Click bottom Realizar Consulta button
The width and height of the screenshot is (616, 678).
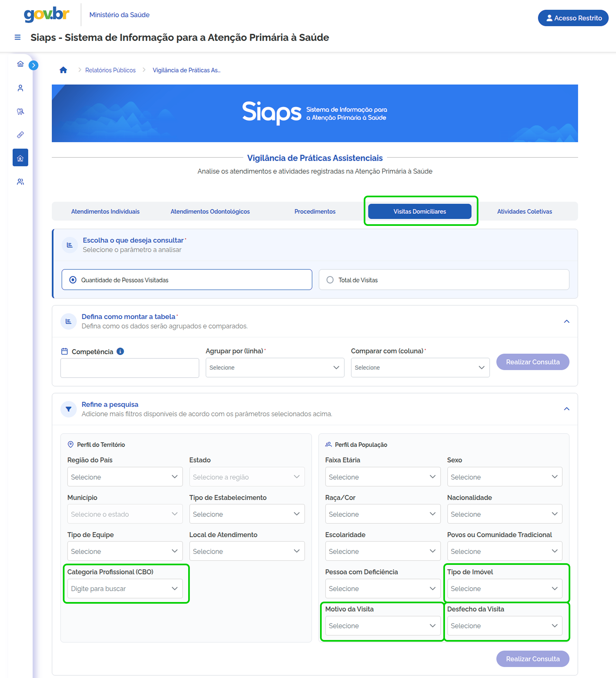tap(533, 658)
